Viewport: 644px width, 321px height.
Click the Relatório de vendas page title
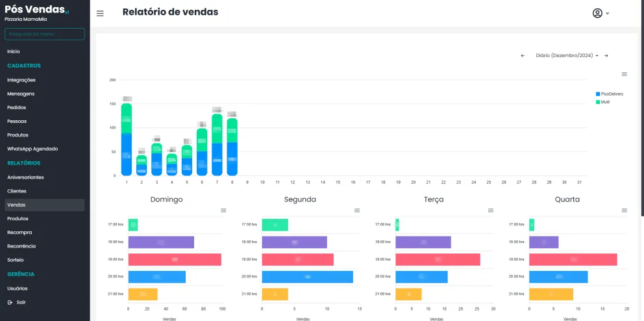[171, 12]
